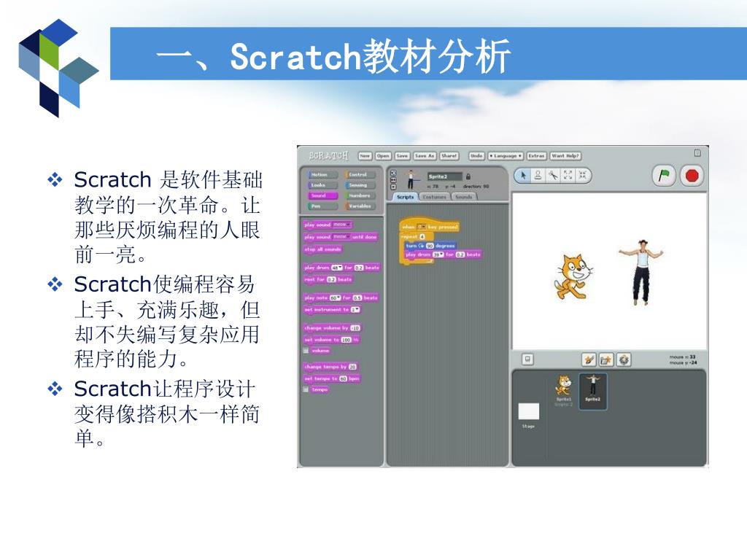This screenshot has height=560, width=747.
Task: Click the Sprite2 name field
Action: 444,176
